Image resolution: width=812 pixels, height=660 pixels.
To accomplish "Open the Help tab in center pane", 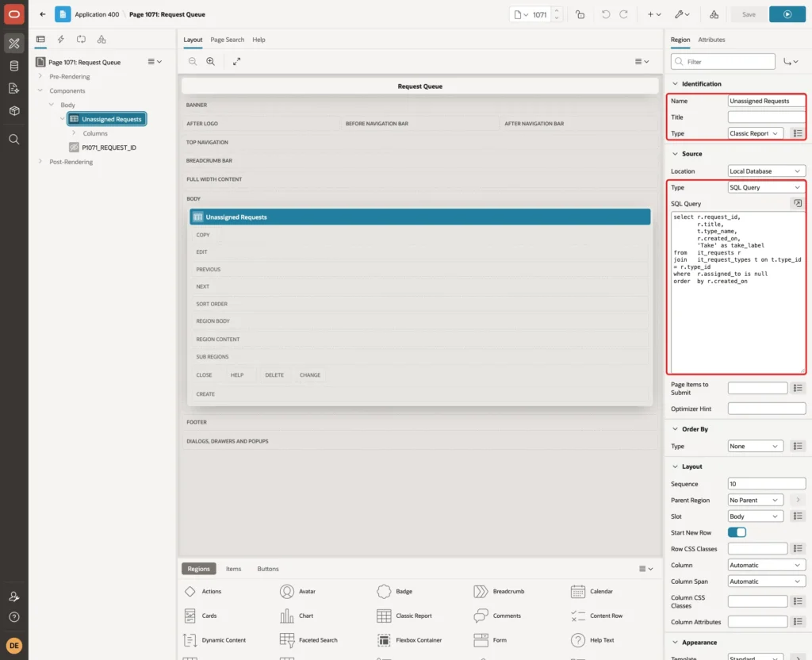I will (259, 40).
